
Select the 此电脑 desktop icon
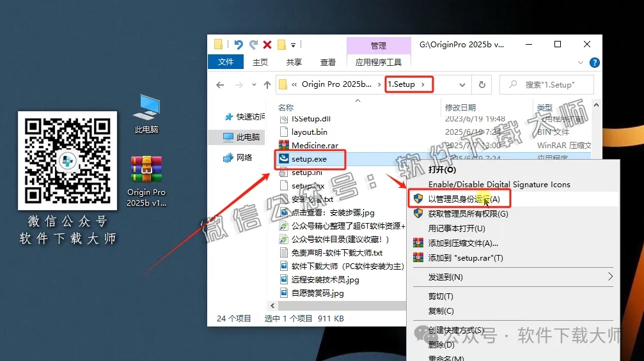point(146,114)
